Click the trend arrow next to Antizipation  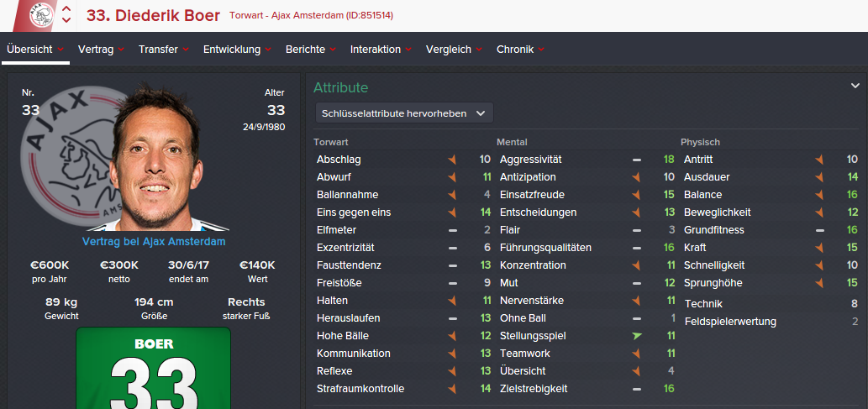(x=636, y=177)
